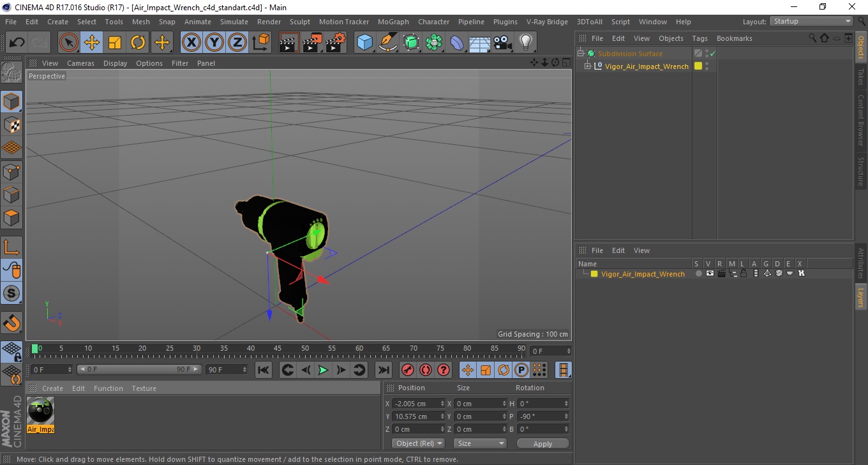The width and height of the screenshot is (868, 465).
Task: Click Make Editable icon in left toolbar
Action: coord(11,72)
